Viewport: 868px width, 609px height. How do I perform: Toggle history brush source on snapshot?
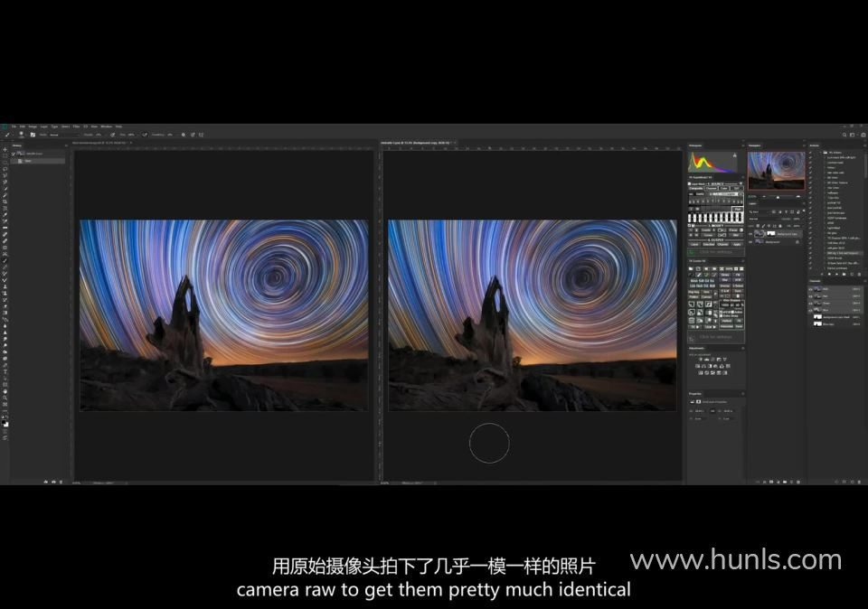14,154
